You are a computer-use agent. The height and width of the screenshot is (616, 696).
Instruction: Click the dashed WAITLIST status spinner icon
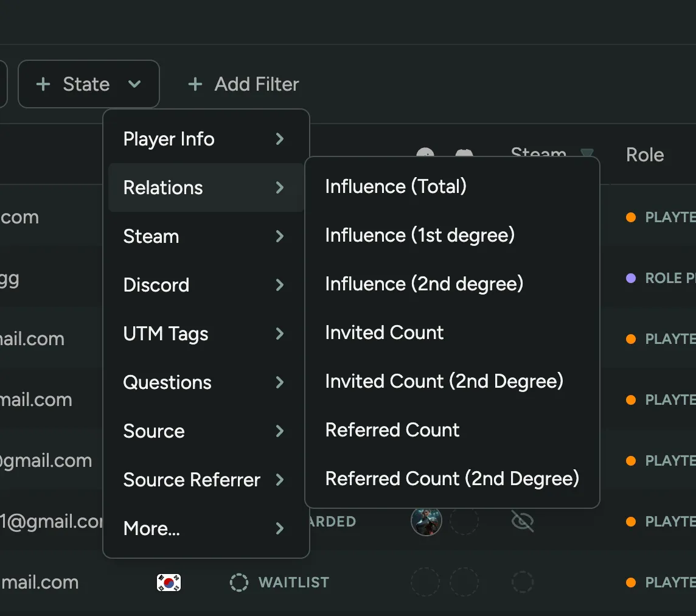point(238,582)
